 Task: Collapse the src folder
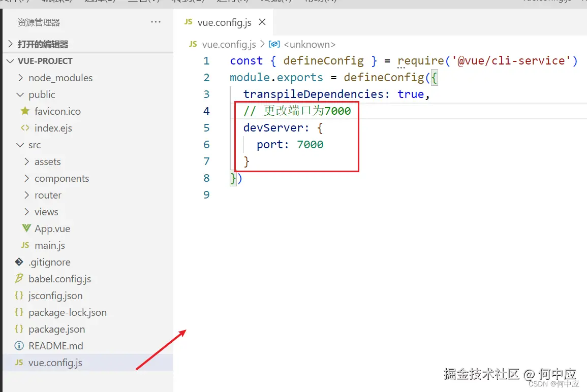(x=20, y=145)
